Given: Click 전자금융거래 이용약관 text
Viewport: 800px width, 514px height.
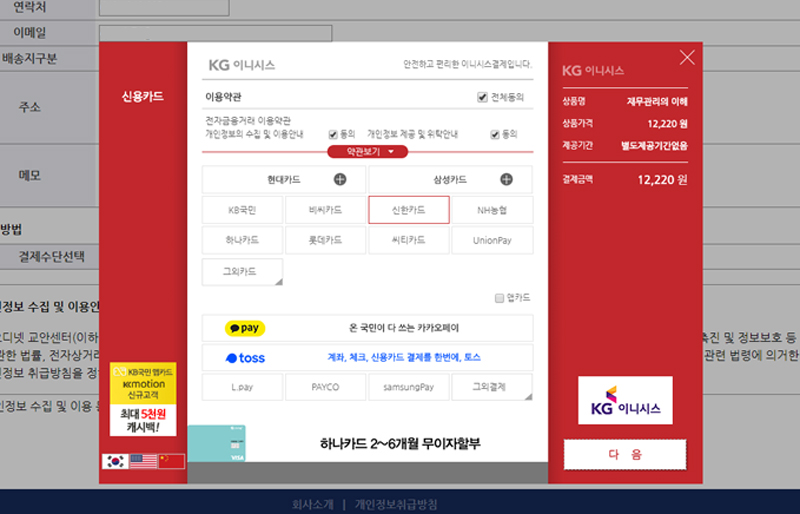Looking at the screenshot, I should point(248,121).
